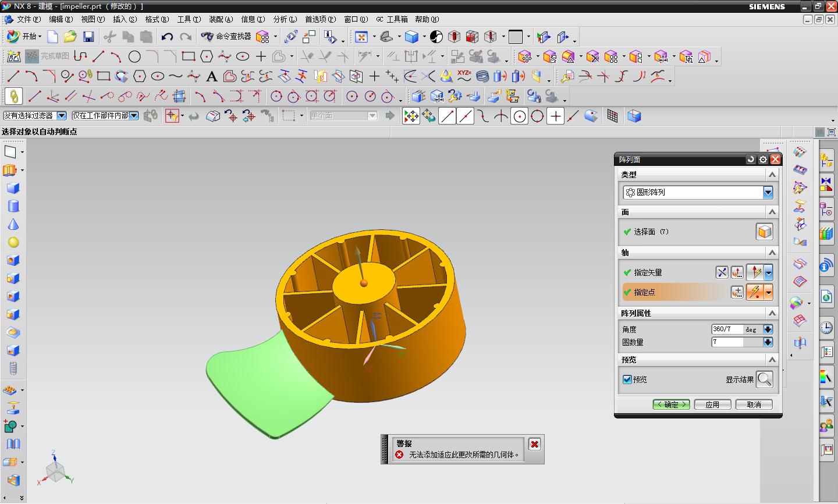Click the Cylinder icon in left sidebar
This screenshot has height=504, width=838.
[13, 206]
